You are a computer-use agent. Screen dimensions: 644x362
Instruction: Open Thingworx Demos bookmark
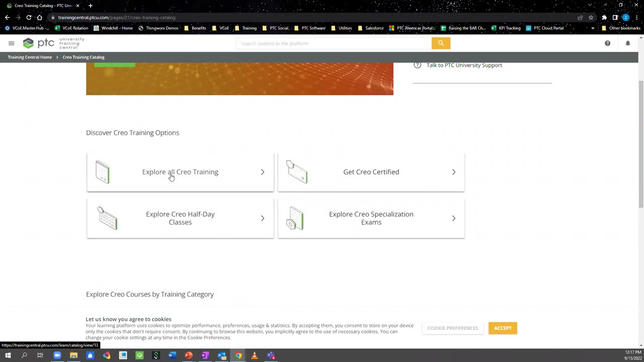[158, 28]
